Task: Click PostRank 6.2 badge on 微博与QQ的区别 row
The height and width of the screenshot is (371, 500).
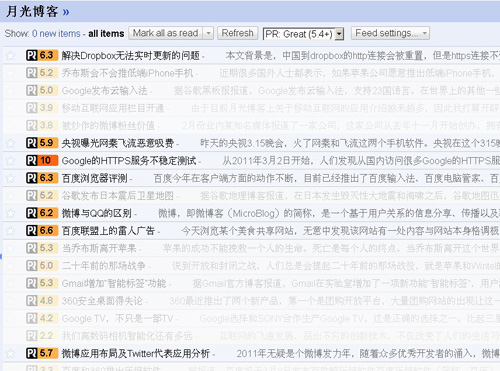Action: (42, 213)
